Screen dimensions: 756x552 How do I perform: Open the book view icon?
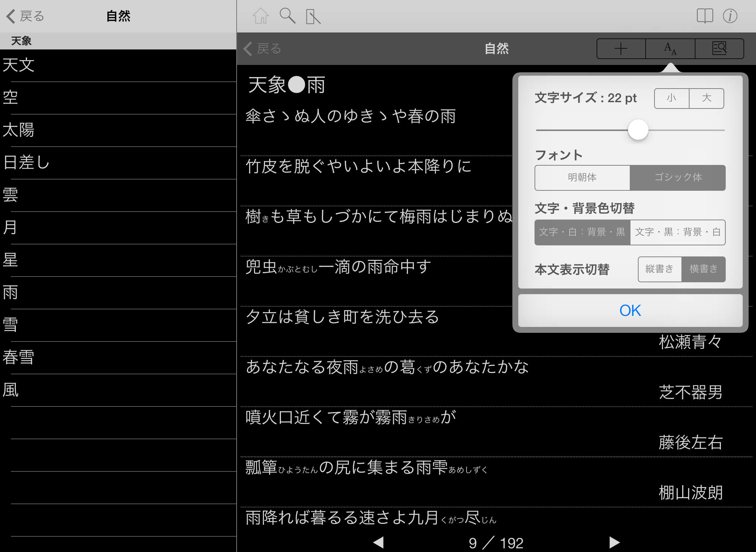coord(704,16)
